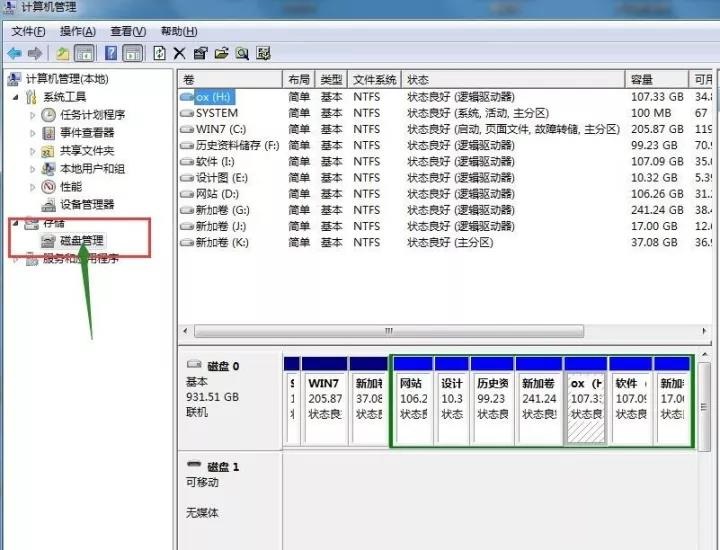Sort by the 文件系统 column header
This screenshot has width=720, height=550.
(x=375, y=79)
